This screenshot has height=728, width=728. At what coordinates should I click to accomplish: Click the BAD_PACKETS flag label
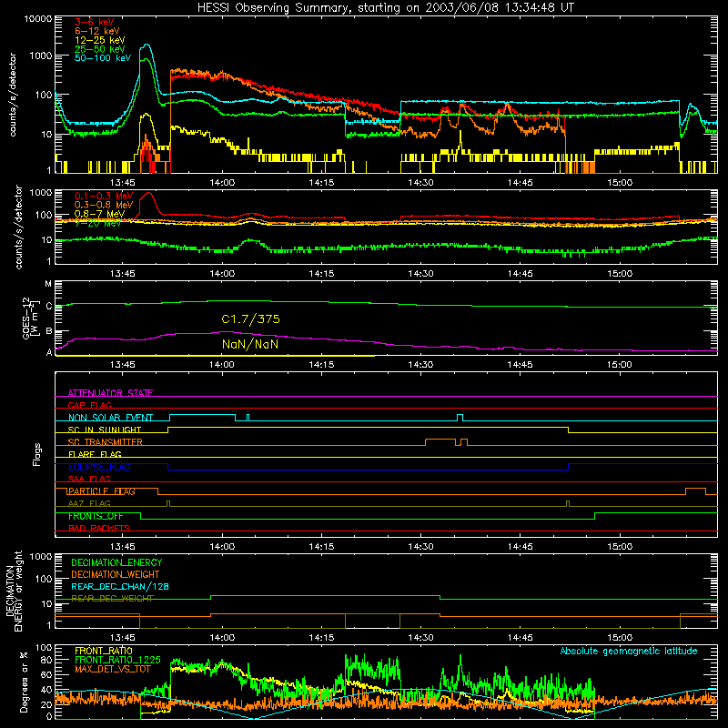pyautogui.click(x=99, y=528)
